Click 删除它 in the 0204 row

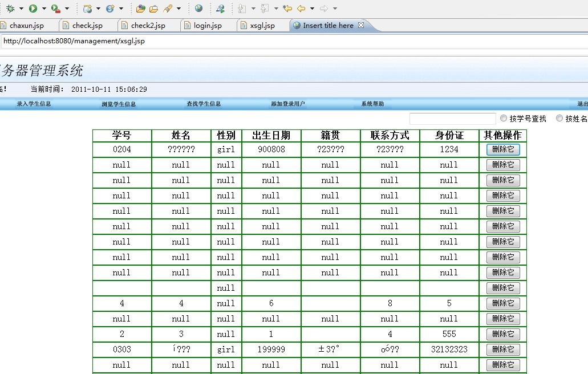click(x=503, y=149)
